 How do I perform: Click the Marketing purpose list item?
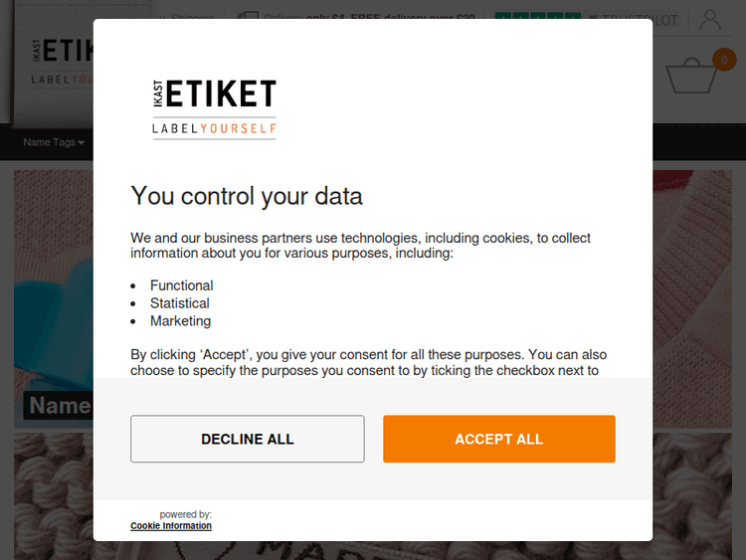tap(180, 321)
